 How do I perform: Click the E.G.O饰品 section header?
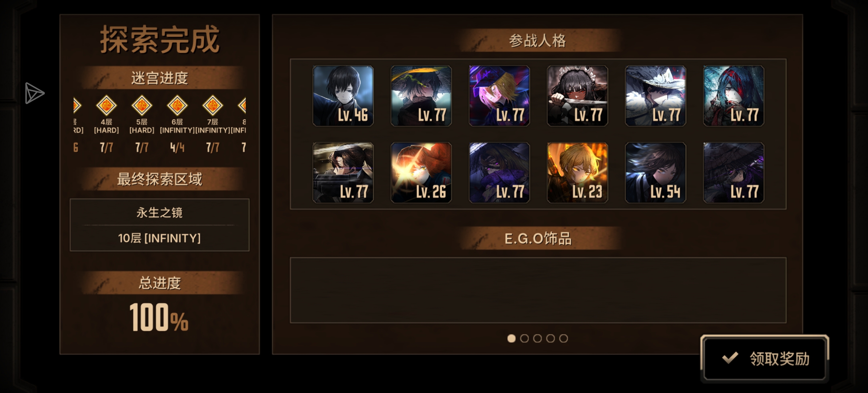pos(538,238)
